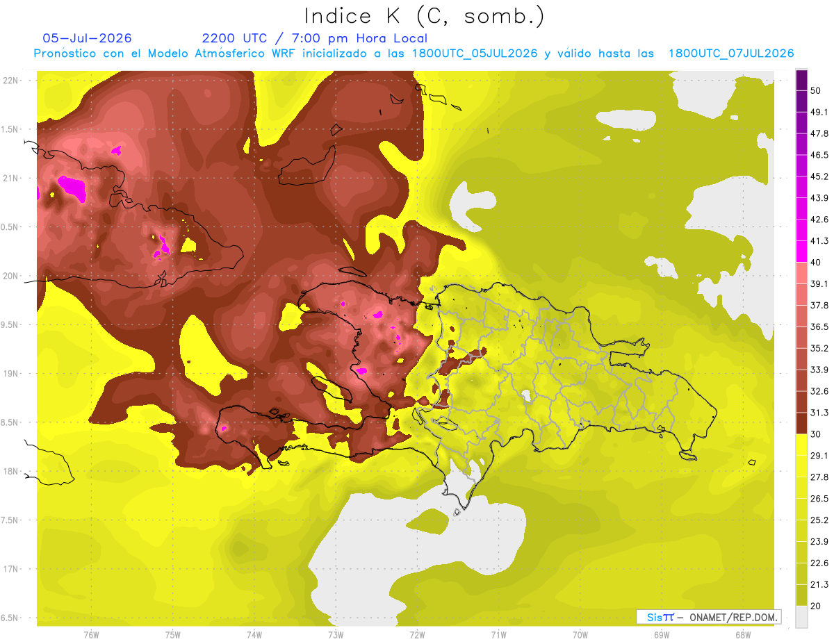Image resolution: width=834 pixels, height=644 pixels.
Task: Click the "19N" latitude label
Action: [11, 373]
